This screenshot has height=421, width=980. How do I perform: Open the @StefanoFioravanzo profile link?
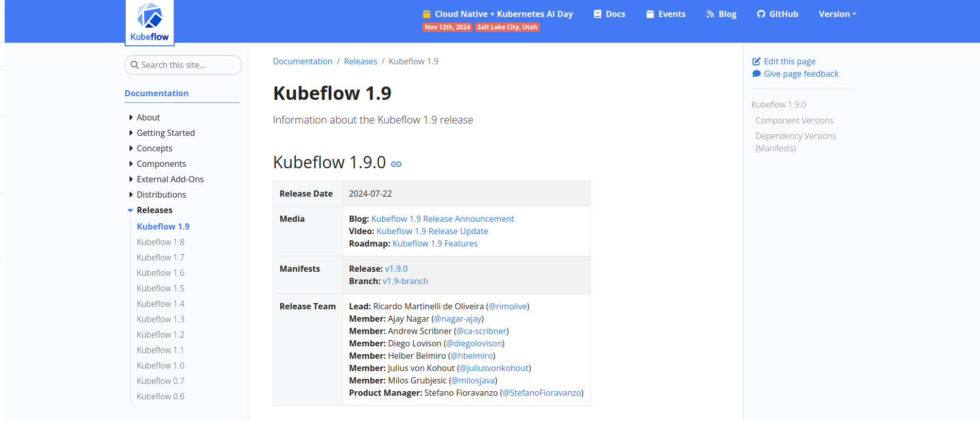tap(542, 393)
